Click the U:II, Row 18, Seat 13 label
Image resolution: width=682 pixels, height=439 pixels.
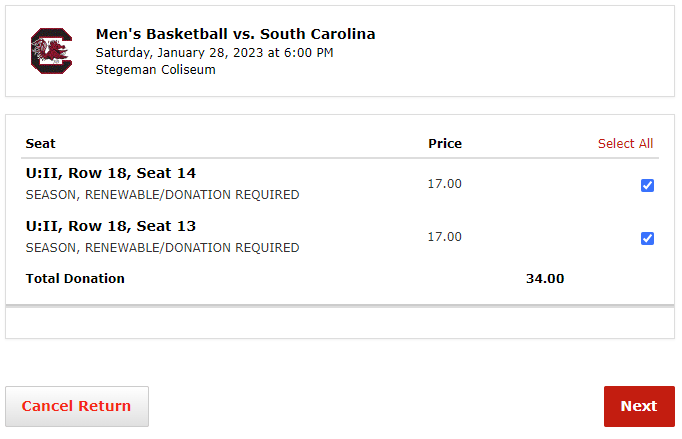[x=110, y=226]
